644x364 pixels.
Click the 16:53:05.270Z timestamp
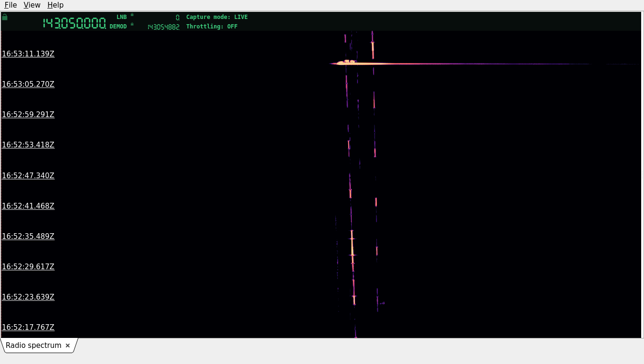tap(28, 84)
